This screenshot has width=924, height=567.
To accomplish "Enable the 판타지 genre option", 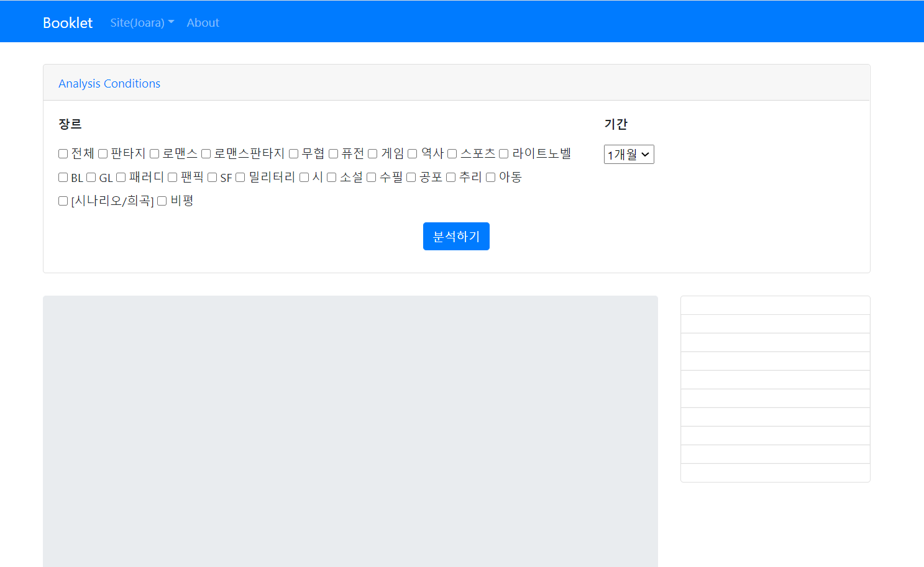I will point(102,153).
